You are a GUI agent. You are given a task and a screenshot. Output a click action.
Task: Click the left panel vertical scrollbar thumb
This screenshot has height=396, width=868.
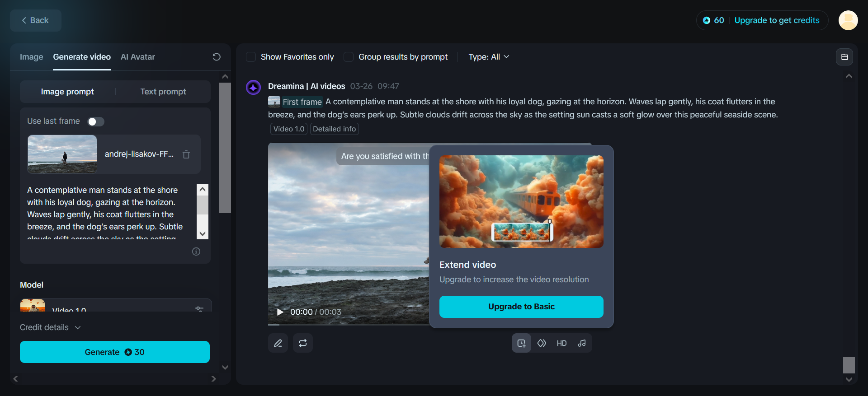point(225,148)
